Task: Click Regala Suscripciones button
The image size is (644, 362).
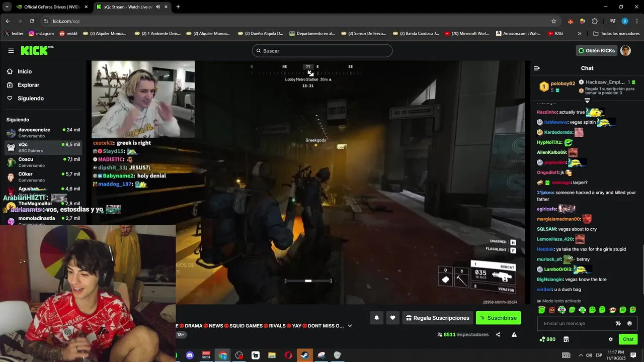Action: pos(437,318)
